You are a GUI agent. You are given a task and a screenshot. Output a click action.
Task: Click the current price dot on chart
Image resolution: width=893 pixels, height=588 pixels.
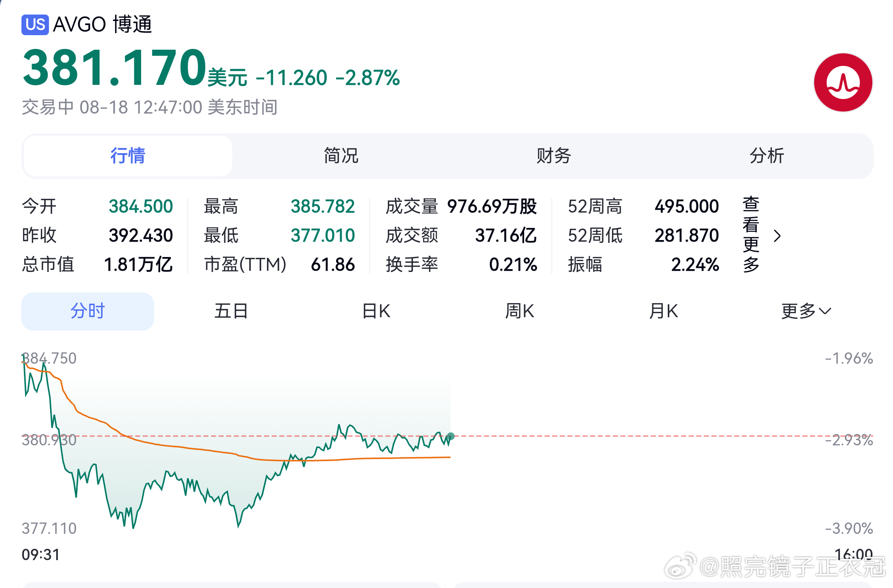[451, 436]
